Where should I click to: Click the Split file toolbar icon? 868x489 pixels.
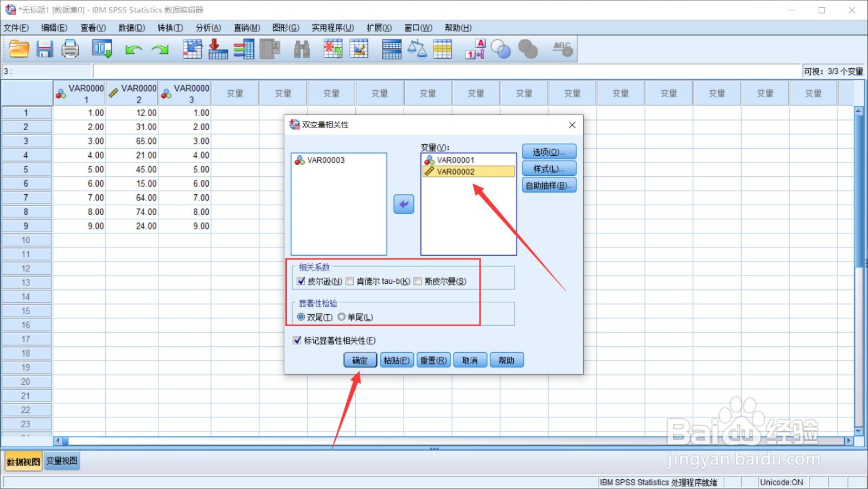point(391,49)
